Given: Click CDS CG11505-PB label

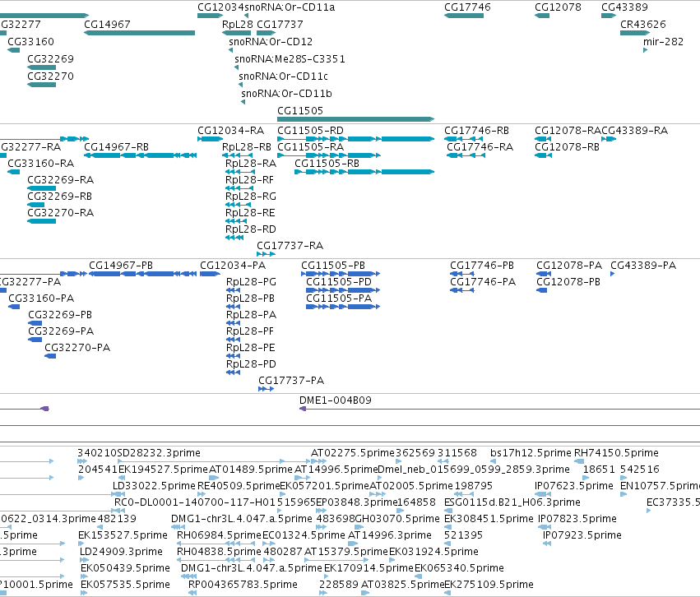Looking at the screenshot, I should [333, 266].
